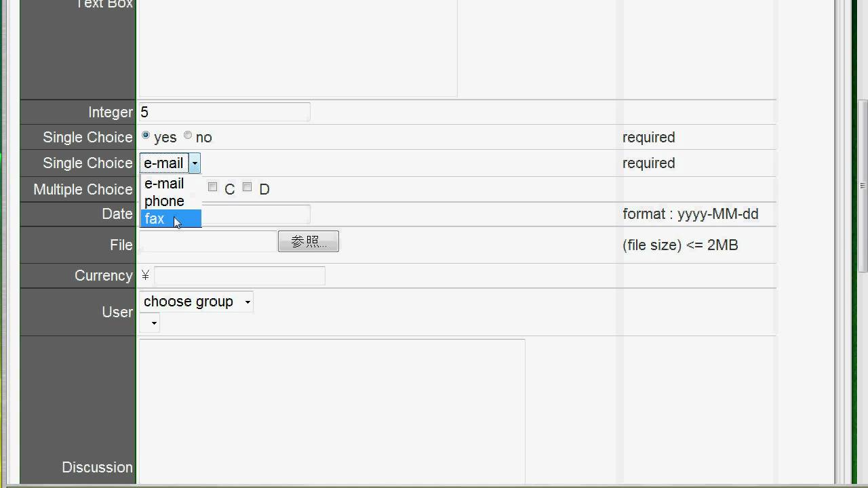Click 'required' note beside e-mail dropdown
Viewport: 868px width, 488px height.
click(649, 163)
